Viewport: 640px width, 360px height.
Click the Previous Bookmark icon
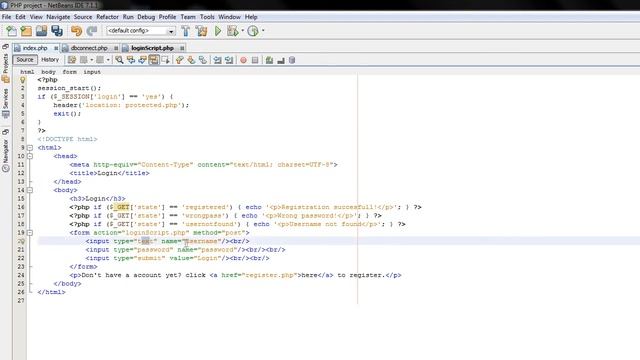[180, 60]
